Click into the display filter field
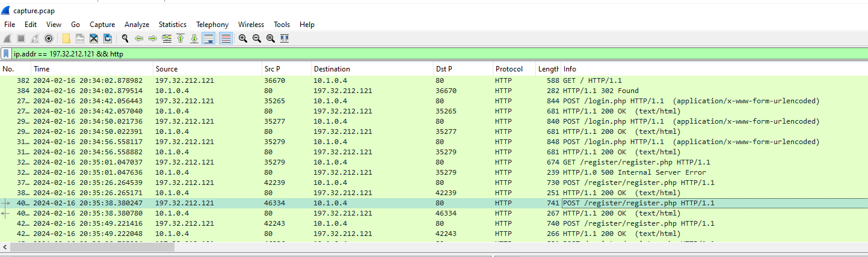The image size is (868, 257). click(421, 54)
